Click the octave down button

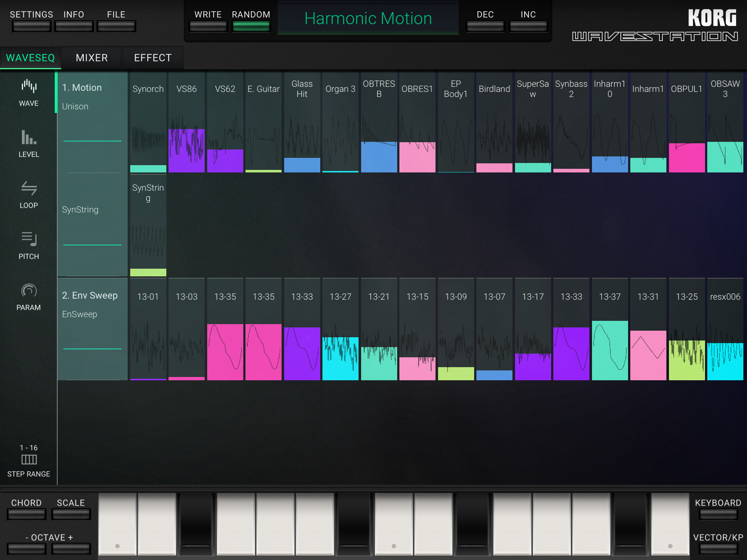point(27,549)
